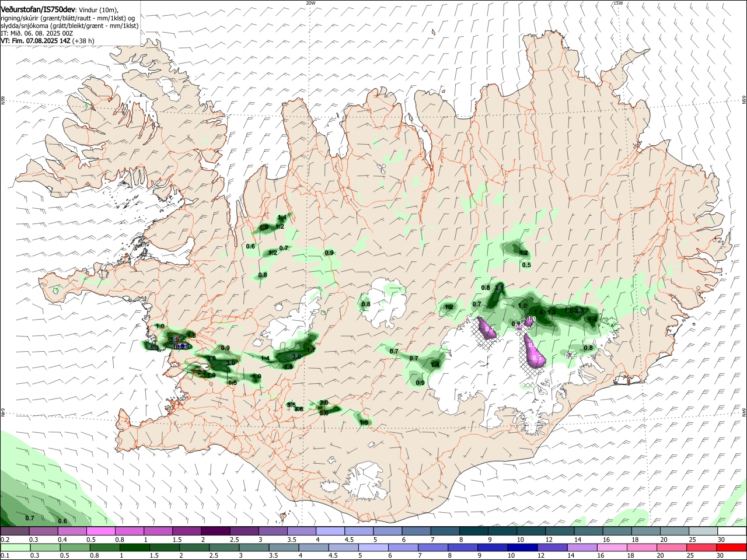The image size is (747, 560).
Task: Select the white 30 swatch in upper legend
Action: 731,531
